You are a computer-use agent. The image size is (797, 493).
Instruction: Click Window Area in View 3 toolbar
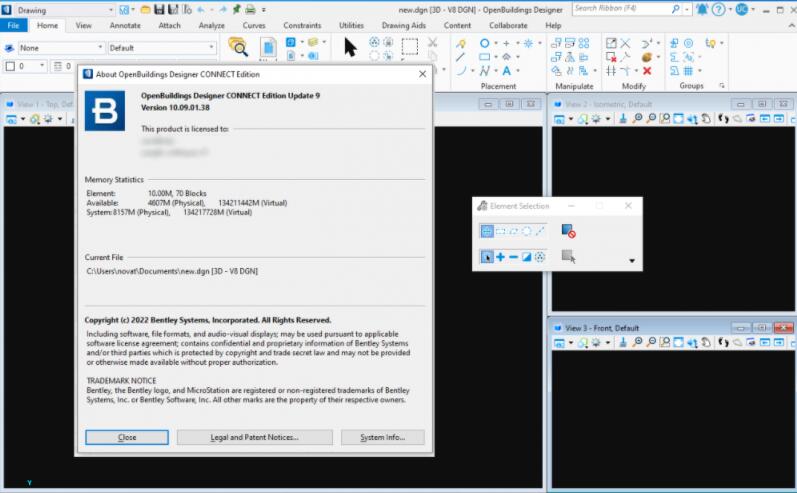tap(664, 342)
